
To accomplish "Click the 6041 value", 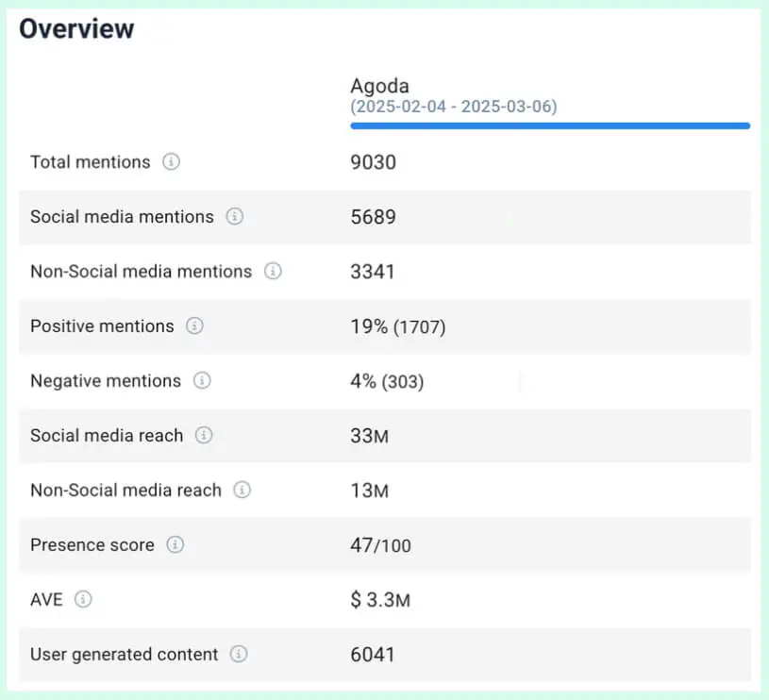I will [x=373, y=655].
